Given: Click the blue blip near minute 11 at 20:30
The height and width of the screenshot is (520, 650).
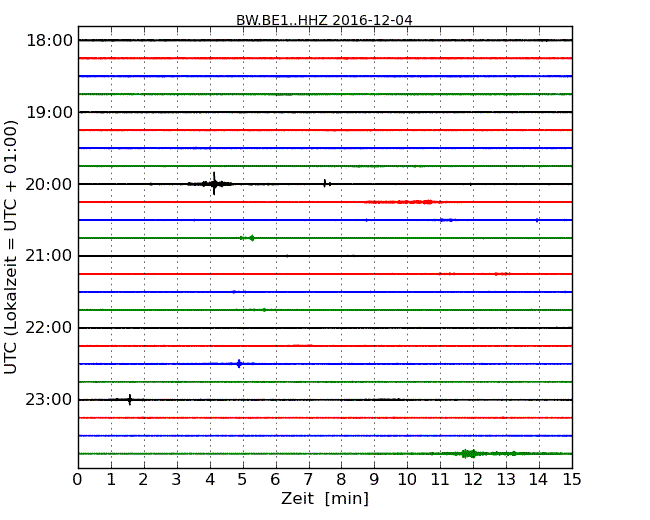Looking at the screenshot, I should pos(446,220).
